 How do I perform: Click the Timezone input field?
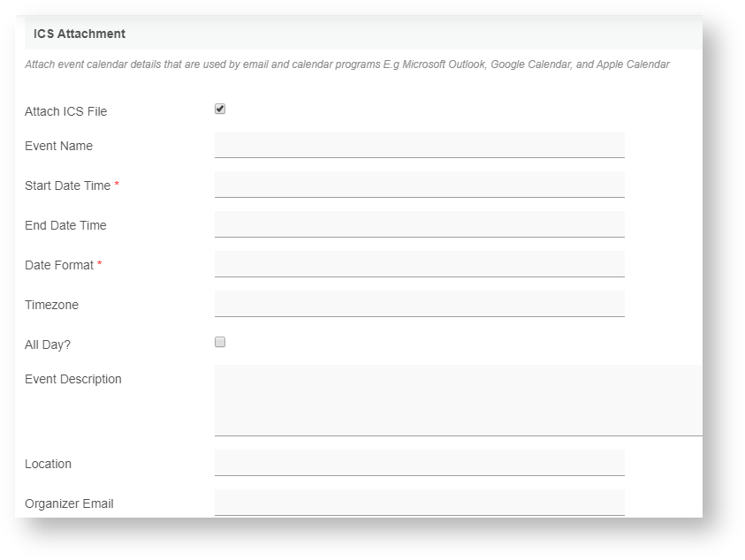click(x=419, y=304)
